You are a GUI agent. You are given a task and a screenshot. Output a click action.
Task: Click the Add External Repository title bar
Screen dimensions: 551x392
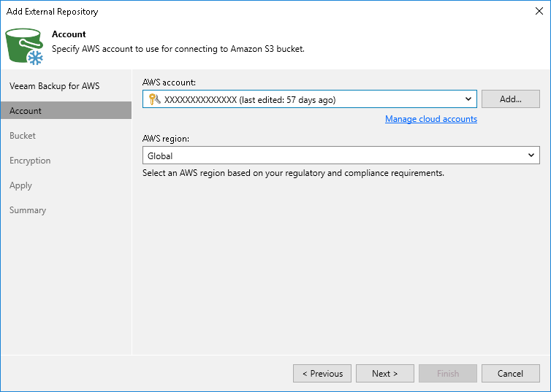256,11
